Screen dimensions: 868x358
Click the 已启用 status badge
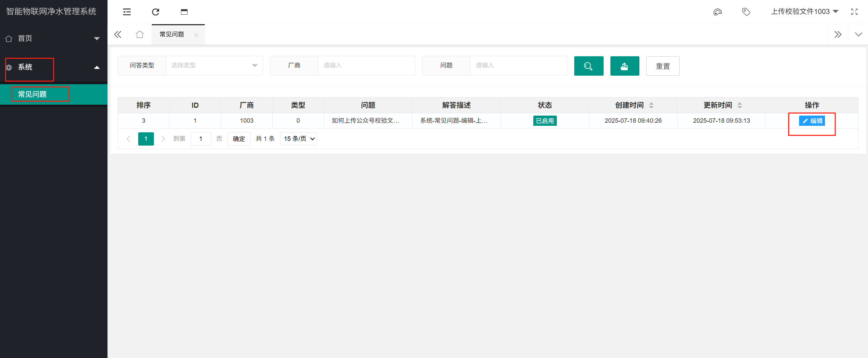pos(545,121)
